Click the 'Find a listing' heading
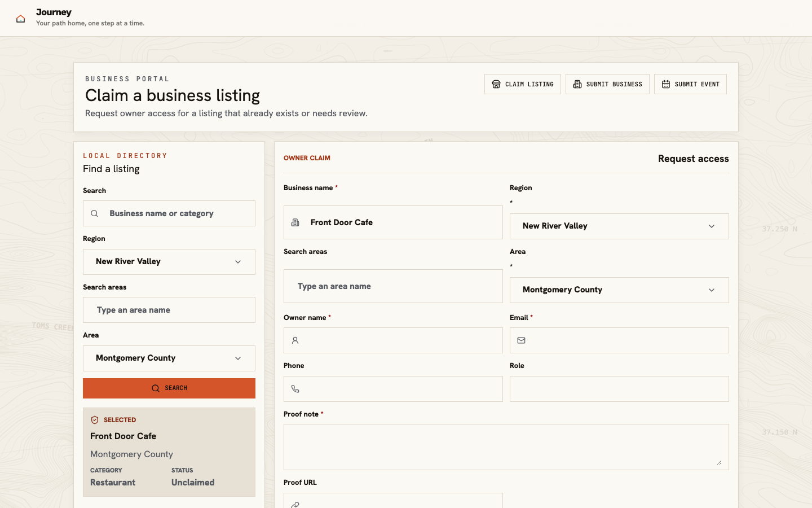 click(x=111, y=169)
